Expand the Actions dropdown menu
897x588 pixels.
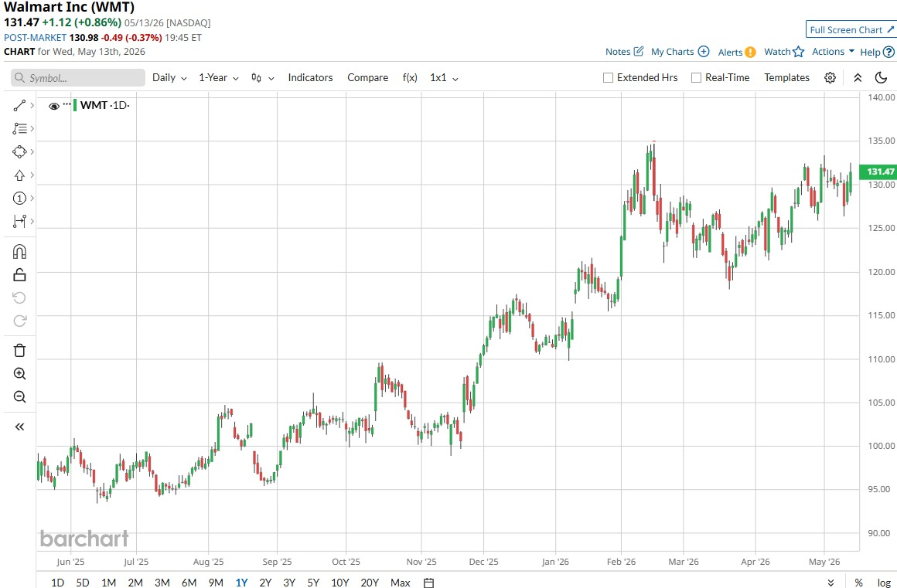click(x=833, y=52)
